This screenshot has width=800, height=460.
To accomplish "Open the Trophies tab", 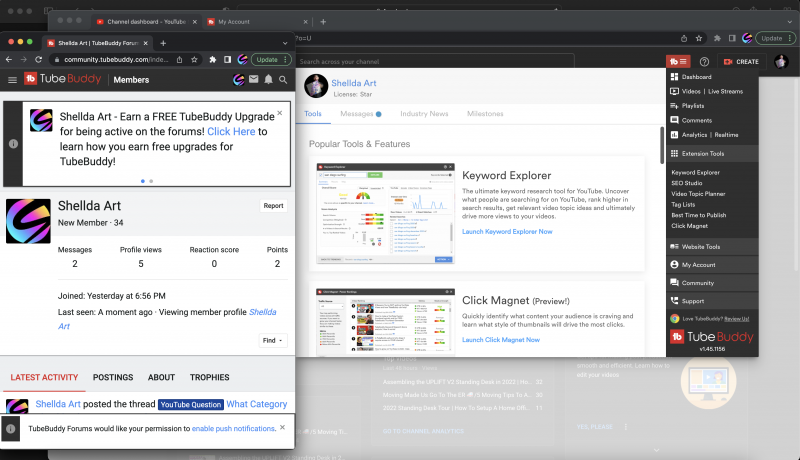I will tap(209, 377).
